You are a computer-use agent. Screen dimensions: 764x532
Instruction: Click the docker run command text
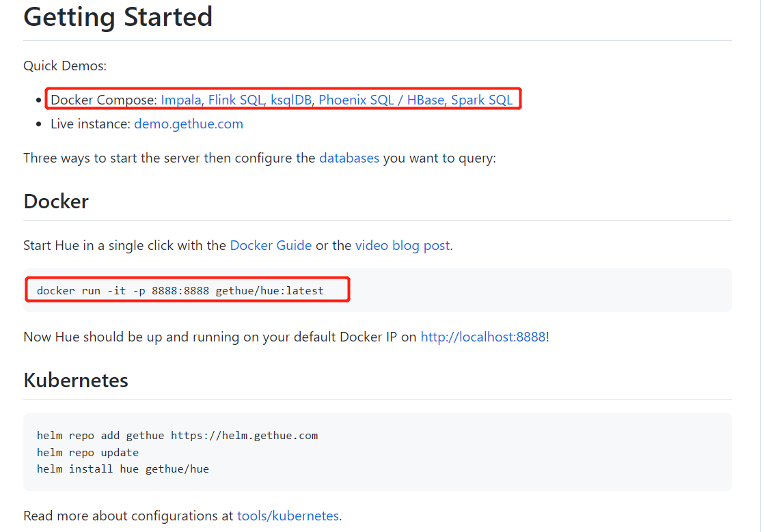click(x=180, y=290)
